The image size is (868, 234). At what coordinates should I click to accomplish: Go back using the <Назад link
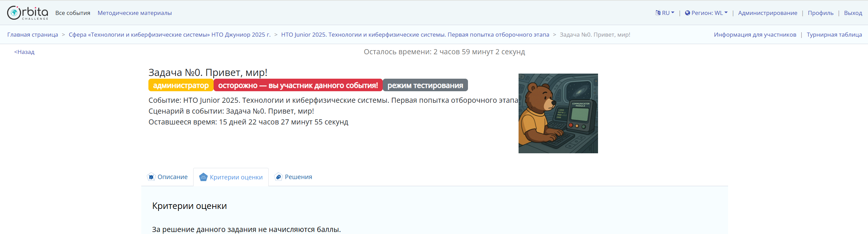[x=24, y=52]
